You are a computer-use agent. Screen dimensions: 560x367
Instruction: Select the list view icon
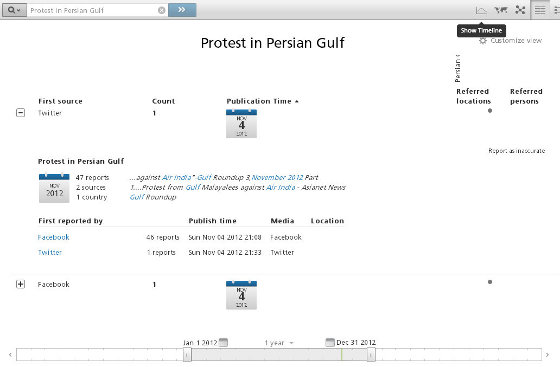[x=540, y=10]
